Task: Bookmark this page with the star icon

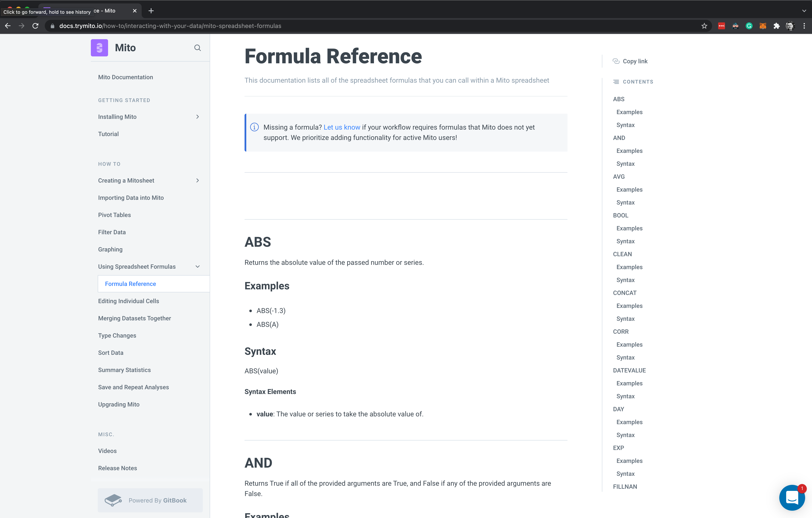Action: [704, 26]
